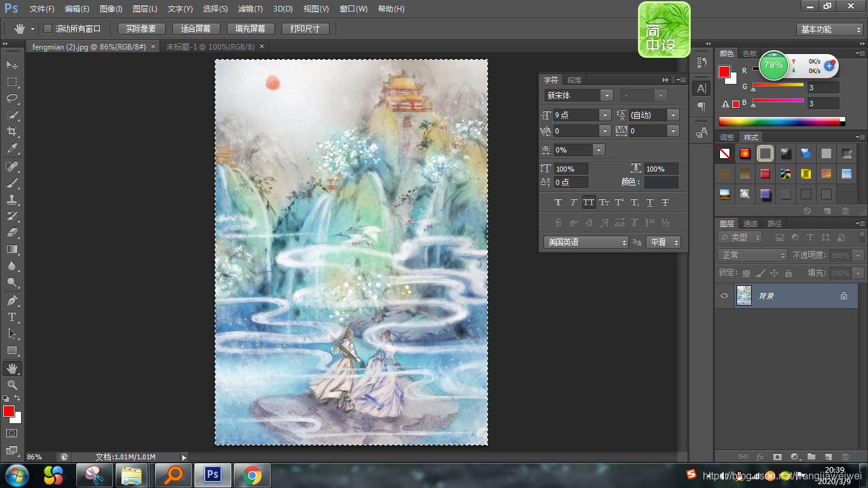Select the Eraser tool

[12, 233]
